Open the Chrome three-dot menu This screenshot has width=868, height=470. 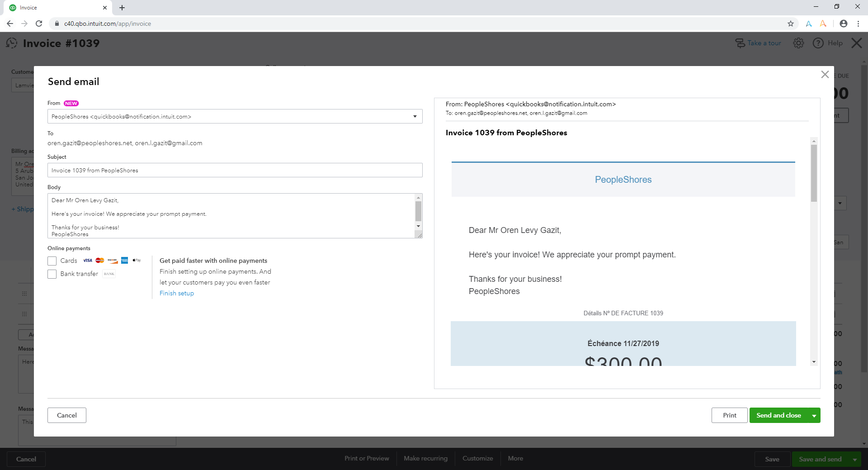[858, 24]
